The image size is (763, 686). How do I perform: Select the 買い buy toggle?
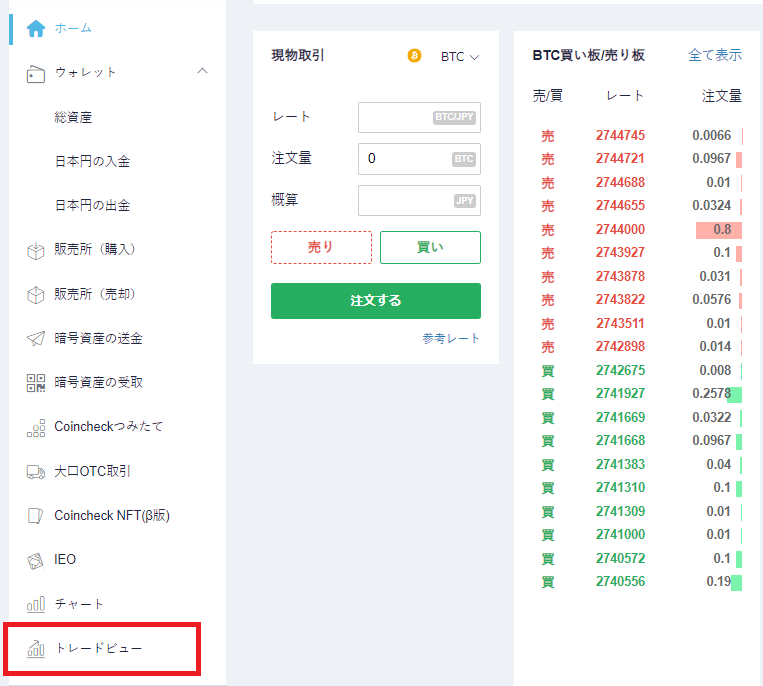(x=430, y=247)
